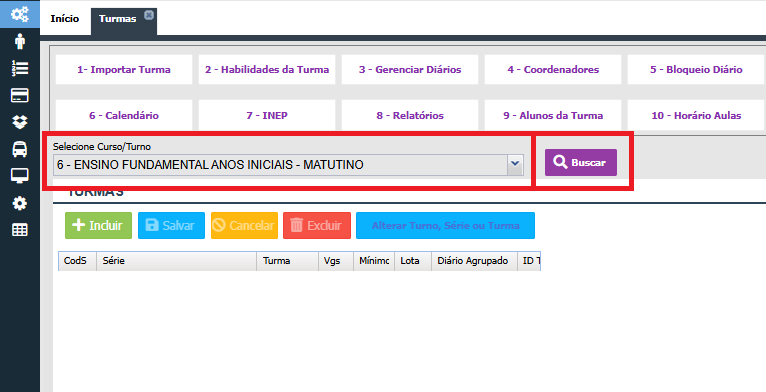Open 1- Importar Turma

point(124,69)
